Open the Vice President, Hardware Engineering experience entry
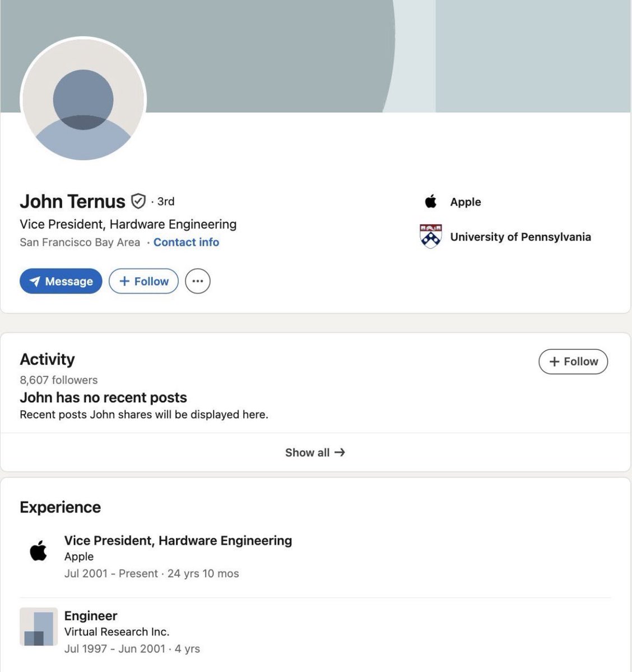The width and height of the screenshot is (632, 672). pos(178,541)
